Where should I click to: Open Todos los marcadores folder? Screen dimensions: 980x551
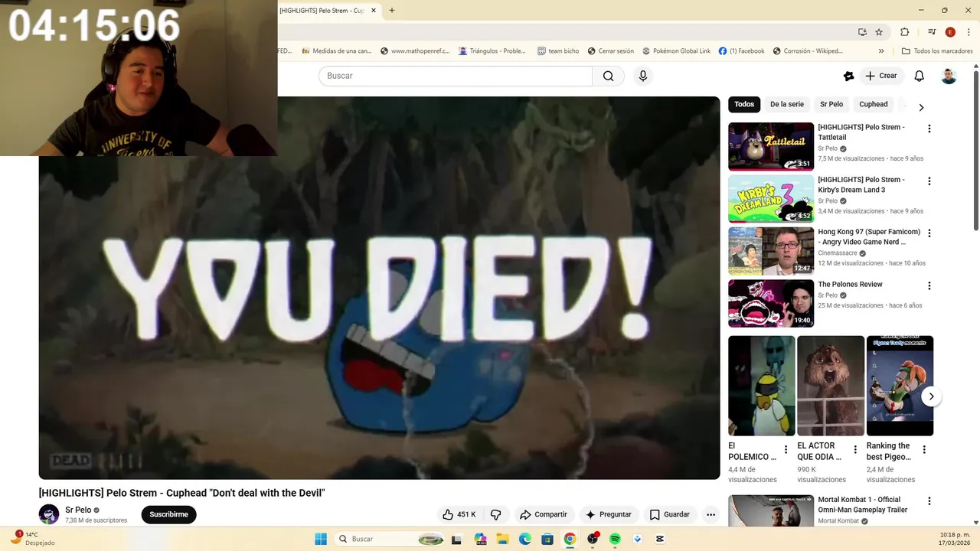[937, 51]
